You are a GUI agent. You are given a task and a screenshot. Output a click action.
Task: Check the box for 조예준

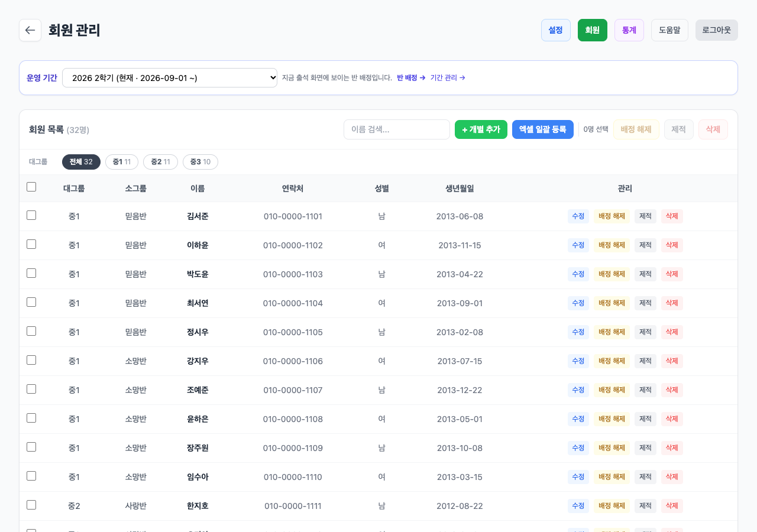tap(31, 389)
